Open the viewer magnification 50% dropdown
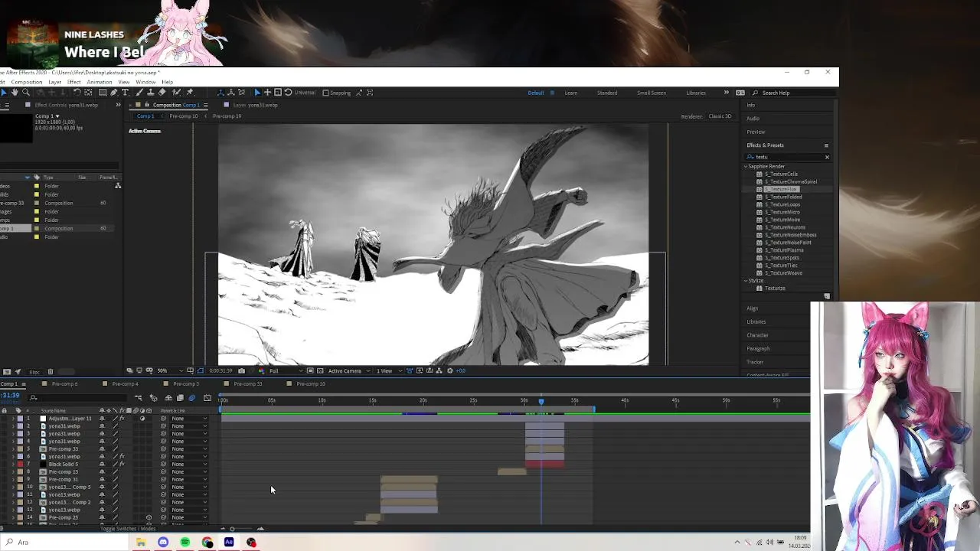The width and height of the screenshot is (980, 551). (168, 371)
